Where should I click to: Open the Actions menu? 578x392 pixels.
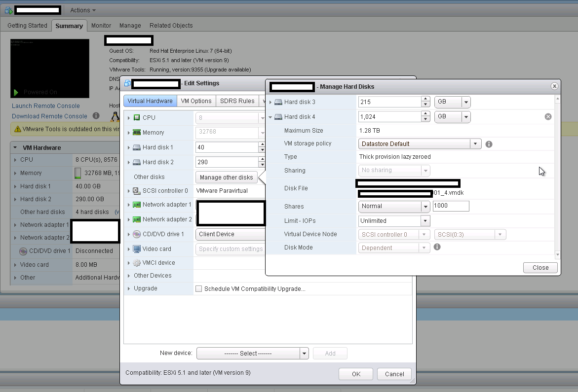click(x=83, y=10)
